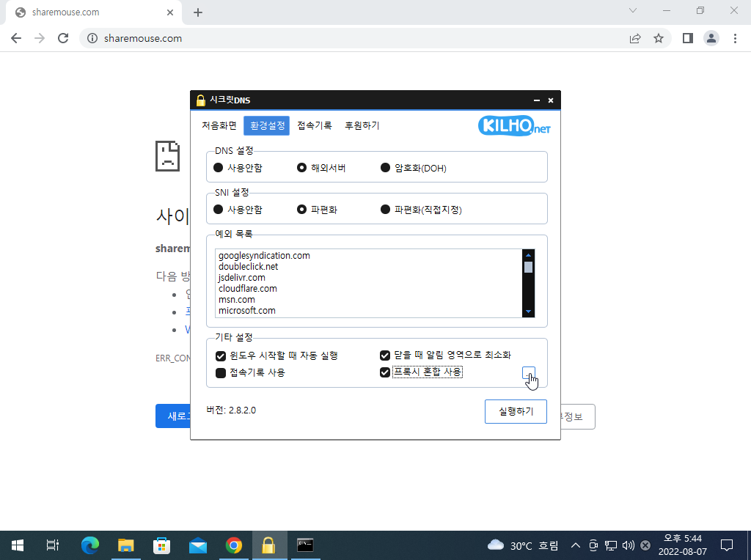Reload the sharemouse.com page
The width and height of the screenshot is (751, 560).
[63, 38]
